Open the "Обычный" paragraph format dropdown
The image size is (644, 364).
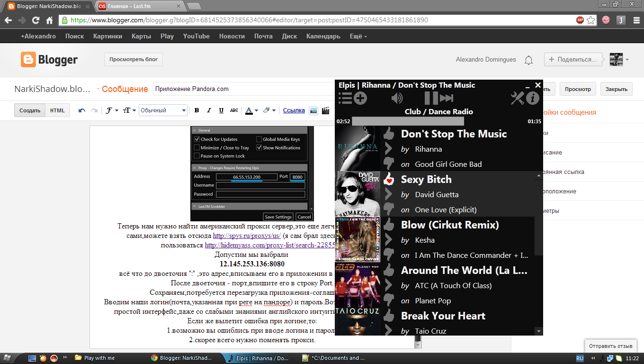coord(163,110)
